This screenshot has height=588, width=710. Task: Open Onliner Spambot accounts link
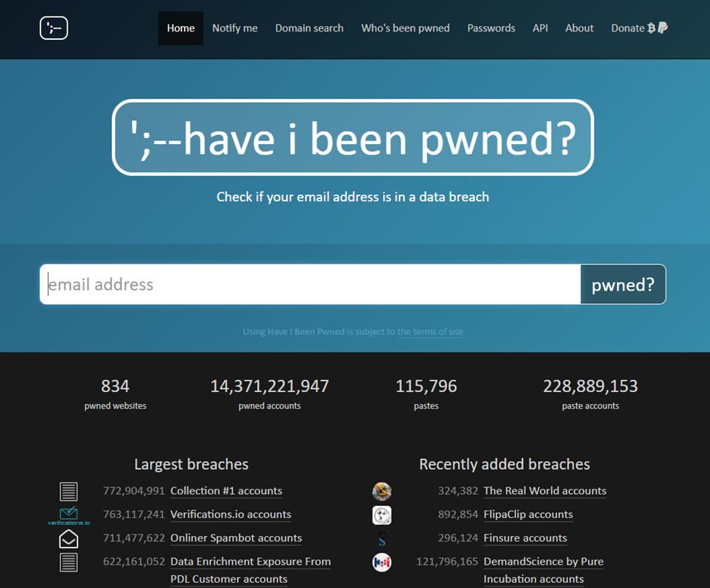(236, 538)
